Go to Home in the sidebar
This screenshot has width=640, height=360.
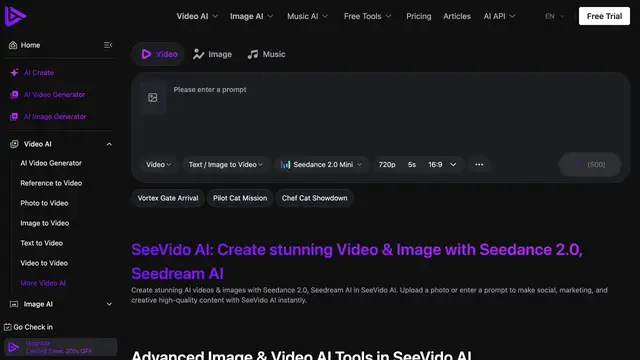pyautogui.click(x=31, y=45)
